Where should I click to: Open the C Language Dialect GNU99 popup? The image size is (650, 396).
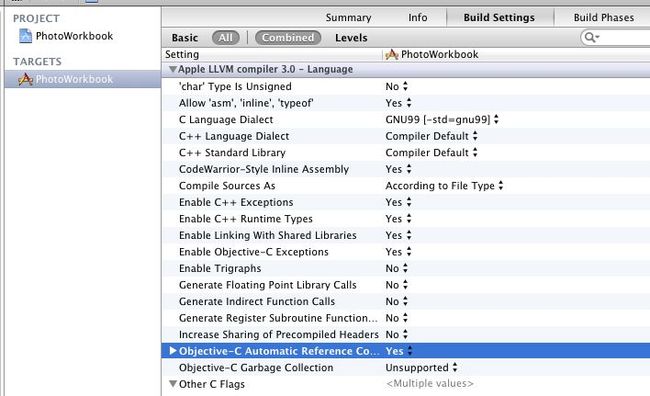click(442, 119)
